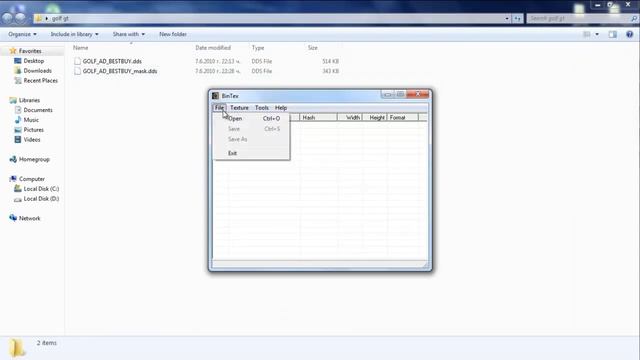Screen dimensions: 640x360
Task: Open the view options dropdown arrow
Action: coord(597,34)
